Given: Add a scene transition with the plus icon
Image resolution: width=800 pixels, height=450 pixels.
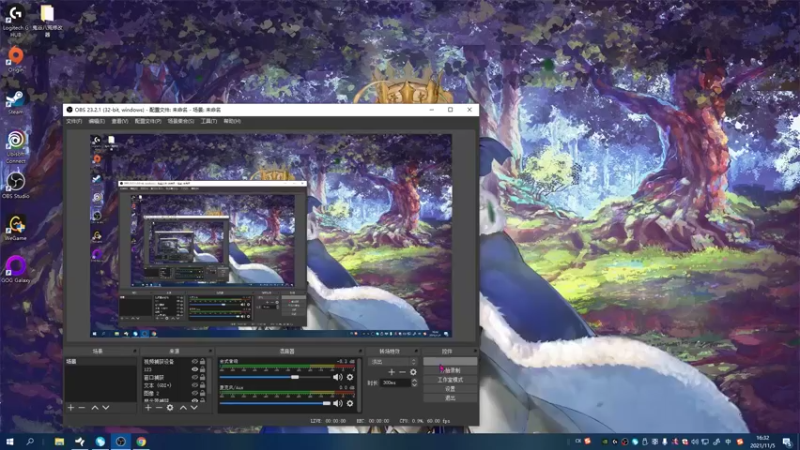Looking at the screenshot, I should pos(391,372).
